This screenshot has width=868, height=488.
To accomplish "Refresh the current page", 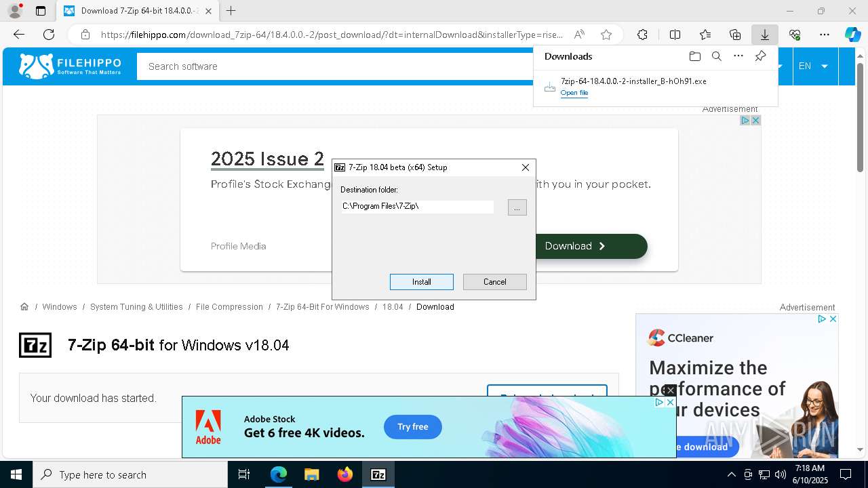I will pyautogui.click(x=49, y=35).
